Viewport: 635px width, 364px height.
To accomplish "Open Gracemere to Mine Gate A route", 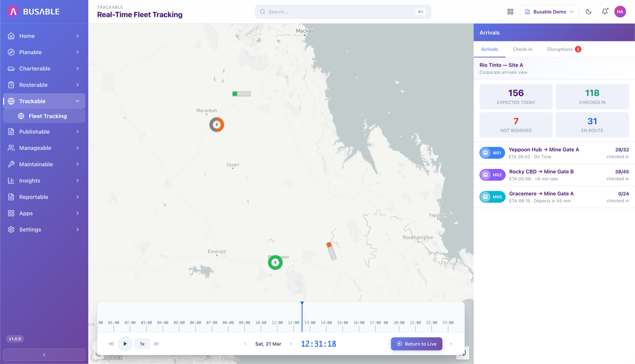I will tap(554, 197).
